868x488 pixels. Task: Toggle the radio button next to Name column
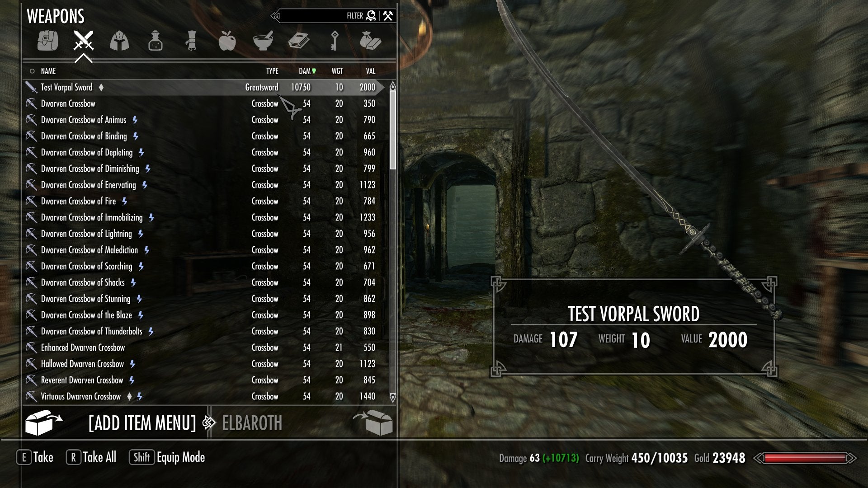click(31, 71)
